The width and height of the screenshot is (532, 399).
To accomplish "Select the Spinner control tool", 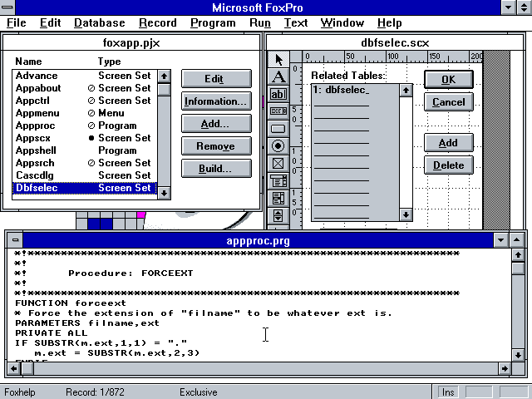I will pyautogui.click(x=278, y=215).
